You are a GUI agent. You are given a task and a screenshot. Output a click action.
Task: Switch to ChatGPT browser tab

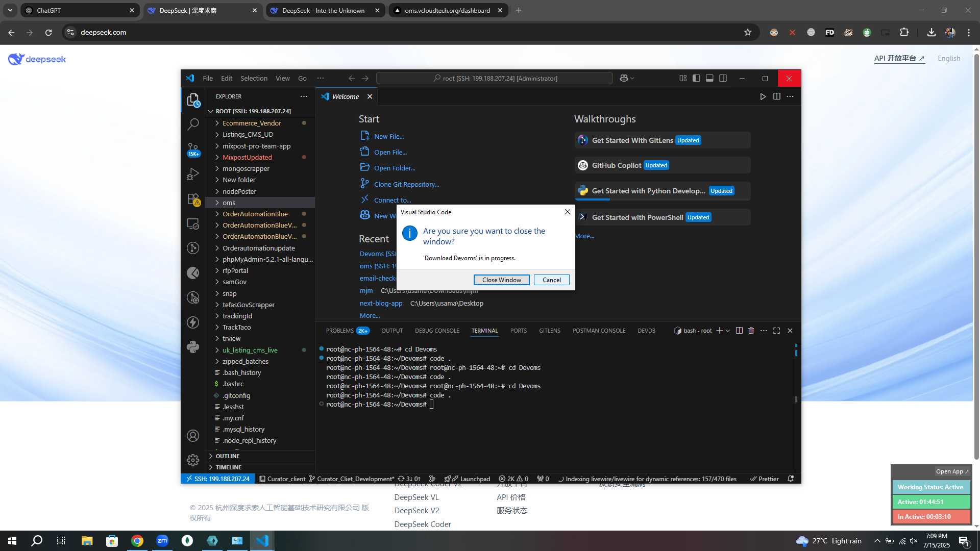click(x=79, y=10)
